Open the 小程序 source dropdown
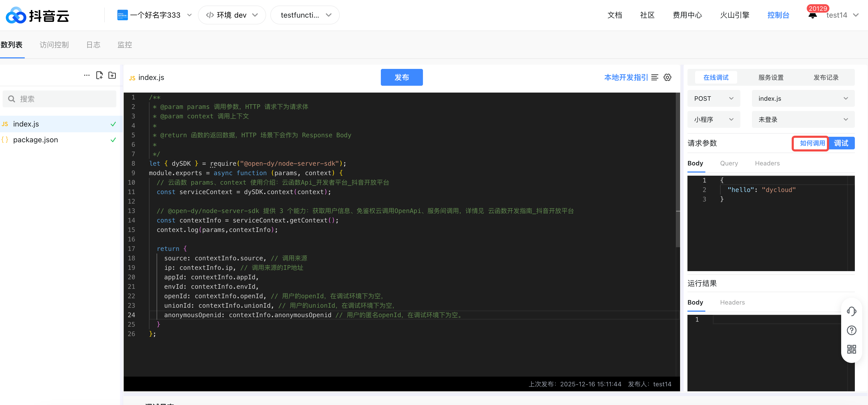 pos(713,119)
